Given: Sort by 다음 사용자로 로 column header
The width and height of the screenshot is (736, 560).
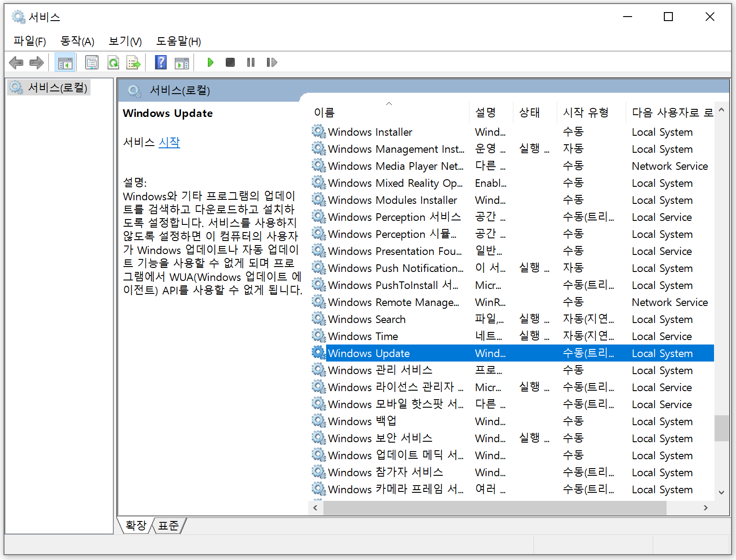Looking at the screenshot, I should (x=670, y=112).
